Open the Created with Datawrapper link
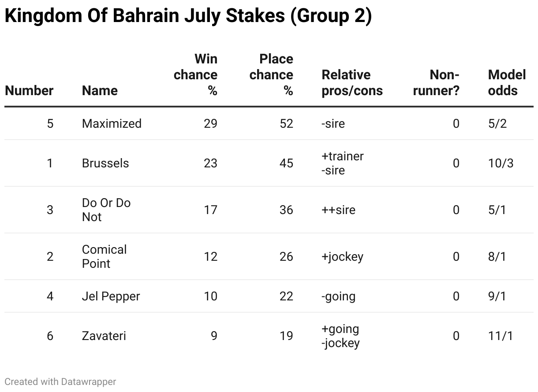 (60, 381)
